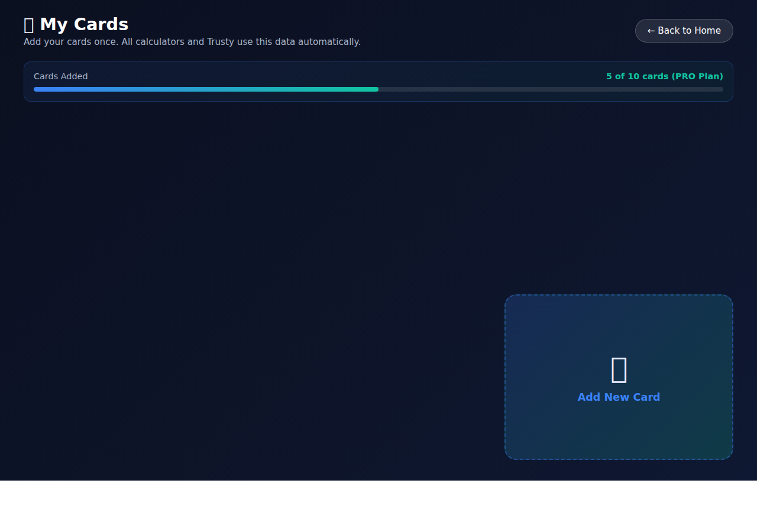Image resolution: width=757 pixels, height=532 pixels.
Task: Click the dashed Add New Card tile's top area
Action: [619, 313]
